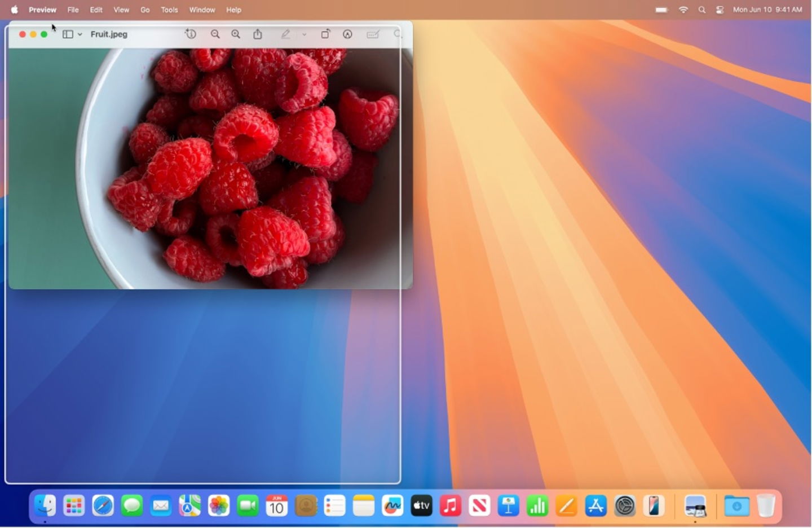Open the Share menu in Preview toolbar

pos(258,34)
